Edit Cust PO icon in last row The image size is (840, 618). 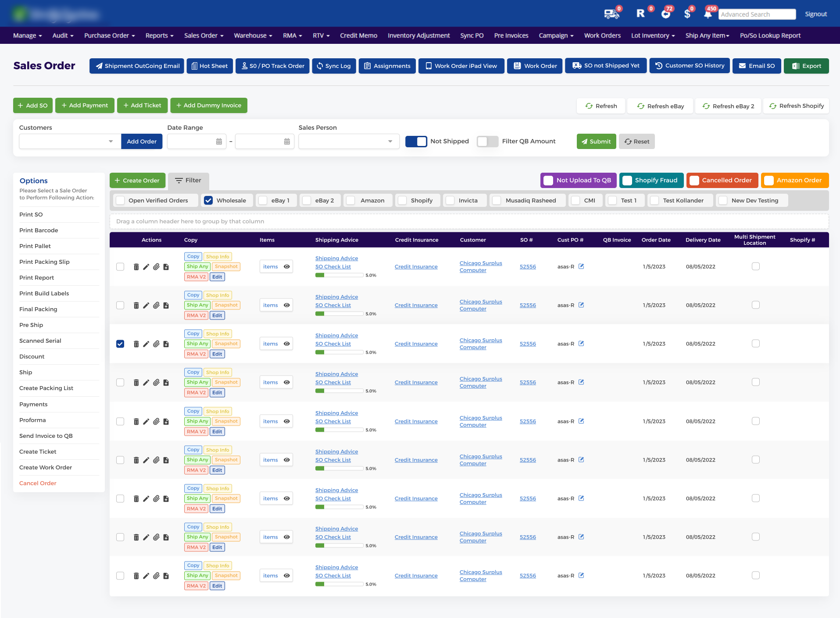point(581,575)
